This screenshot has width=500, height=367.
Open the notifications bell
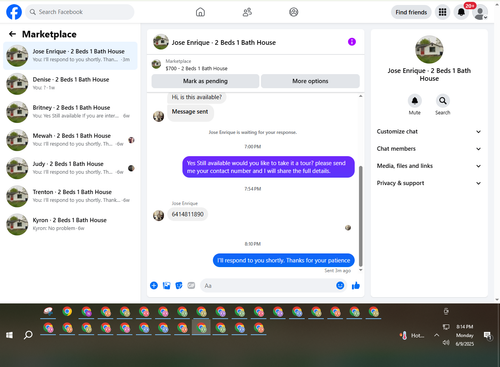tap(461, 12)
